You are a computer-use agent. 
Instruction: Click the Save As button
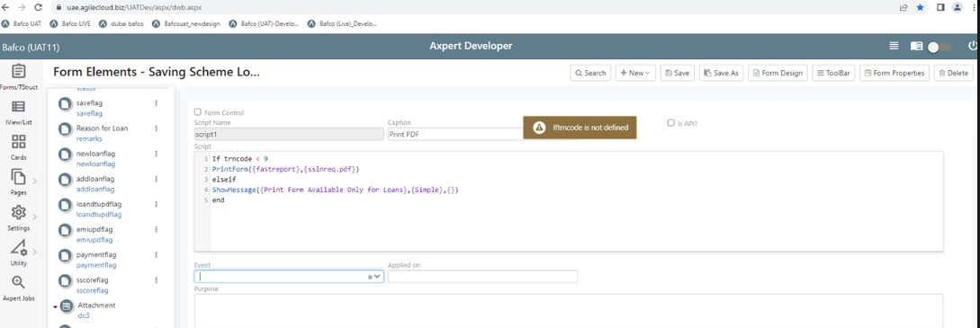point(721,73)
